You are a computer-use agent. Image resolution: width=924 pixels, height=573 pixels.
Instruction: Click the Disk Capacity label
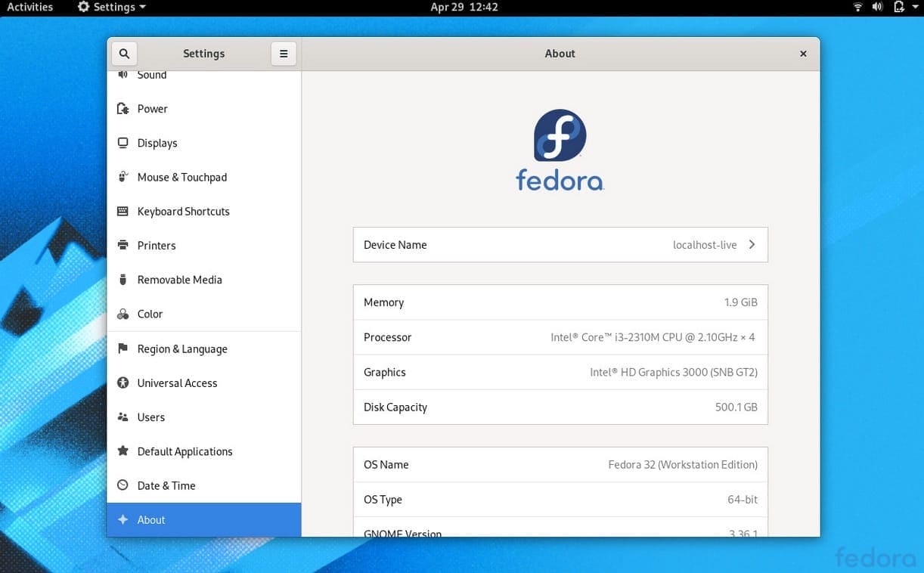tap(395, 407)
